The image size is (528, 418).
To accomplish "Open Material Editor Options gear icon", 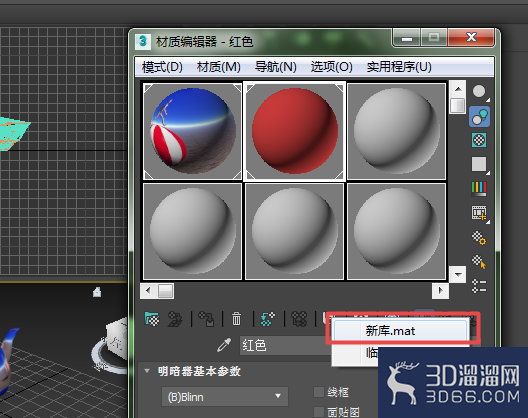I will 478,238.
